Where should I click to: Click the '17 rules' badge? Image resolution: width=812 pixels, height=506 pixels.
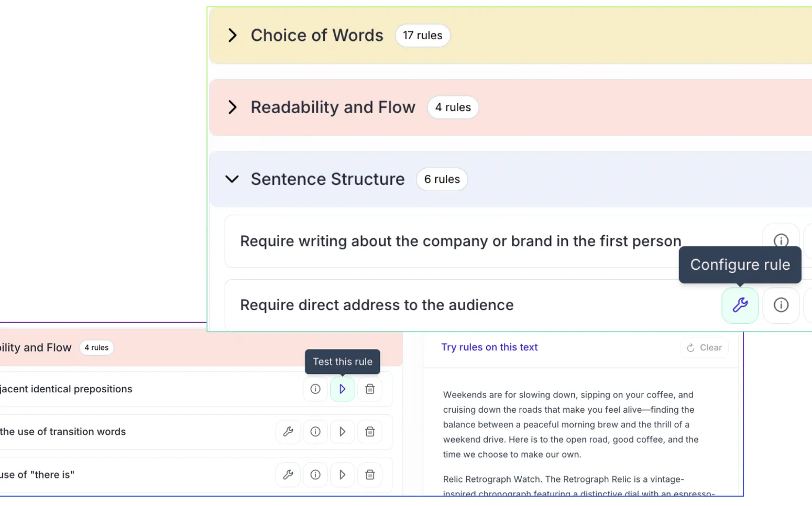[x=422, y=35]
